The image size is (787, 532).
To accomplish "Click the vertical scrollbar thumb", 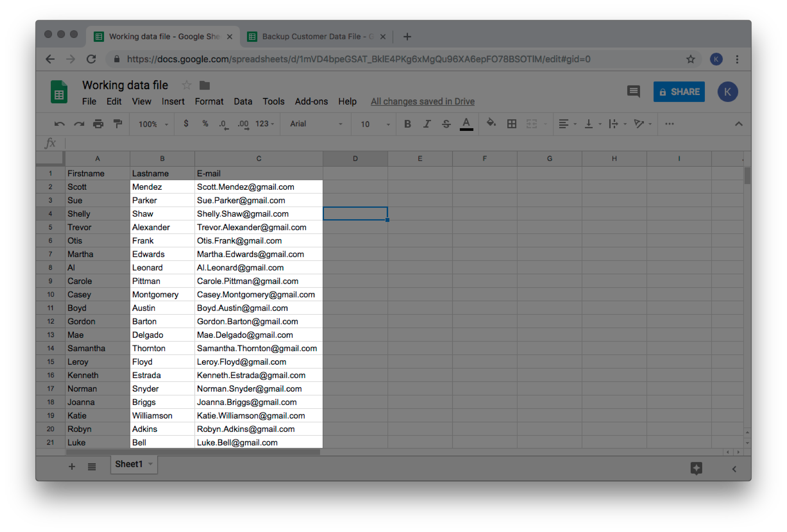I will point(747,176).
